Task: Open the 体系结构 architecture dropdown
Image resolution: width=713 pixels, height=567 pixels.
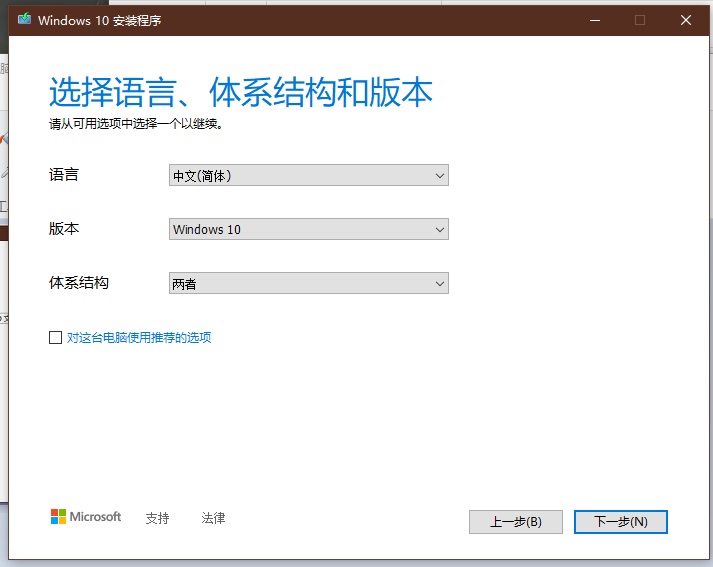Action: [309, 283]
